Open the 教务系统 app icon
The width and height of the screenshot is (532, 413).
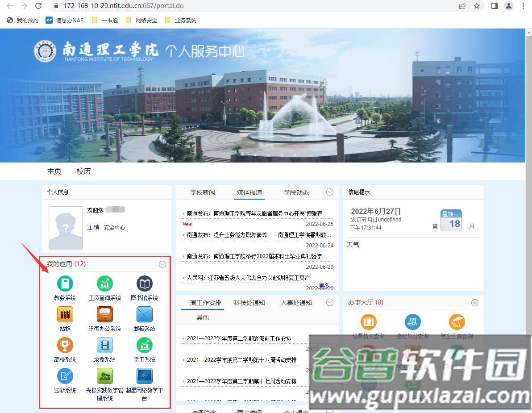point(65,284)
